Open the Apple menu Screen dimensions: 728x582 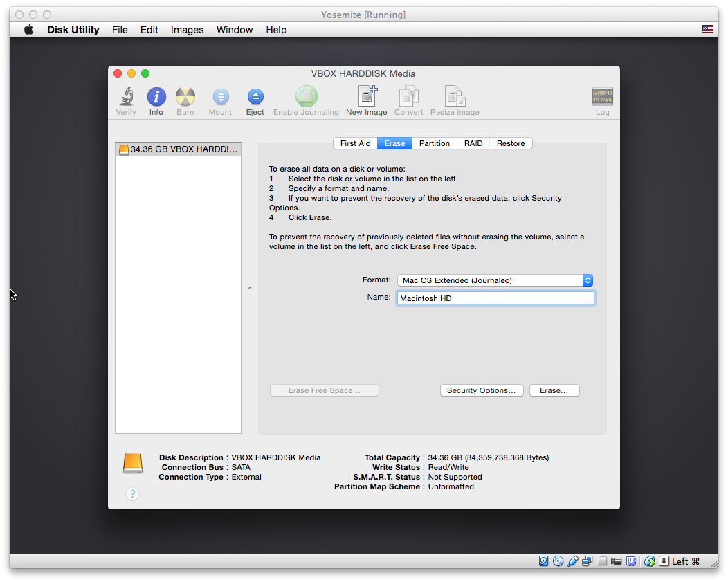(x=29, y=30)
